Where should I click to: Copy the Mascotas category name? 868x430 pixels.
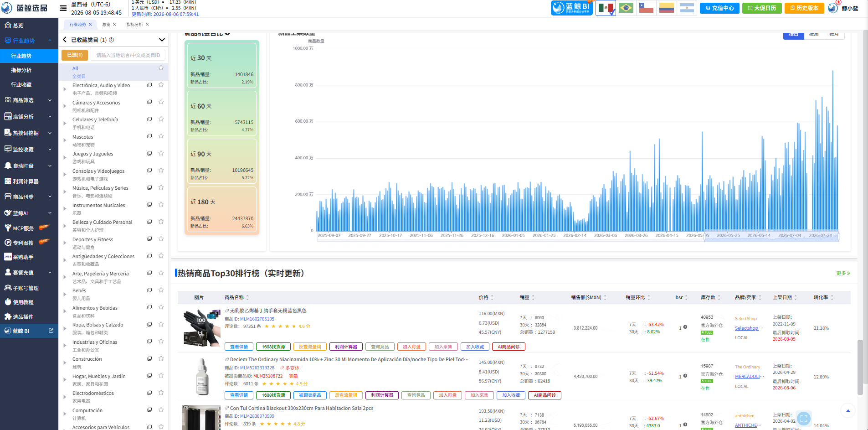[149, 136]
